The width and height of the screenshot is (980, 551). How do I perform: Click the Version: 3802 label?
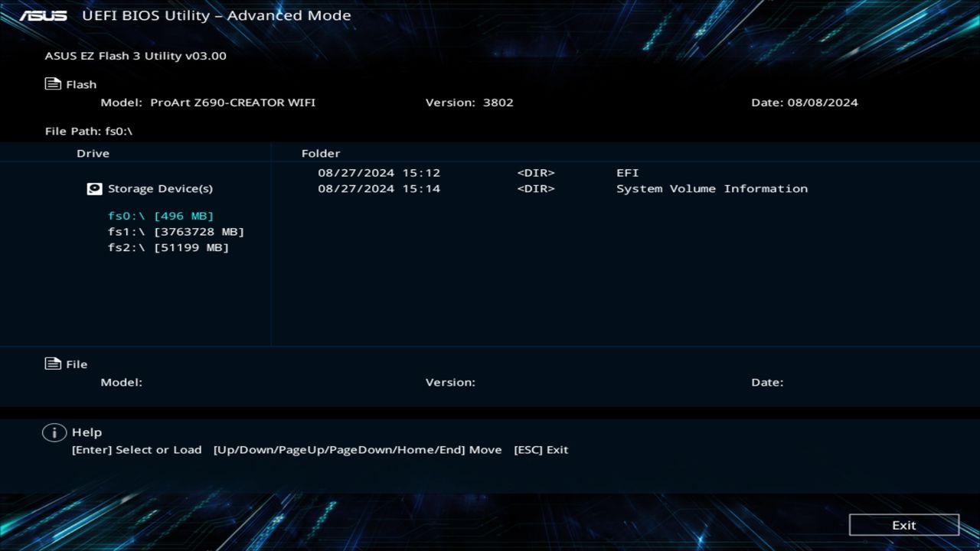[469, 102]
